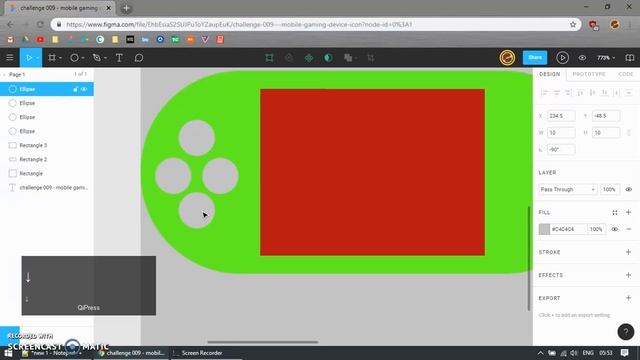This screenshot has height=360, width=640.
Task: Remove the fill with minus button
Action: coord(629,229)
